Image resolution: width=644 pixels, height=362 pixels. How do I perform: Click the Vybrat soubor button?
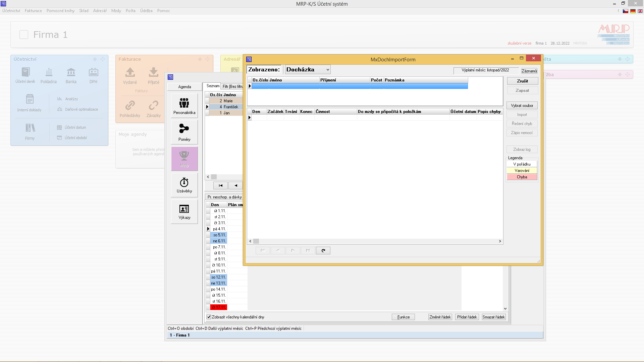(522, 106)
